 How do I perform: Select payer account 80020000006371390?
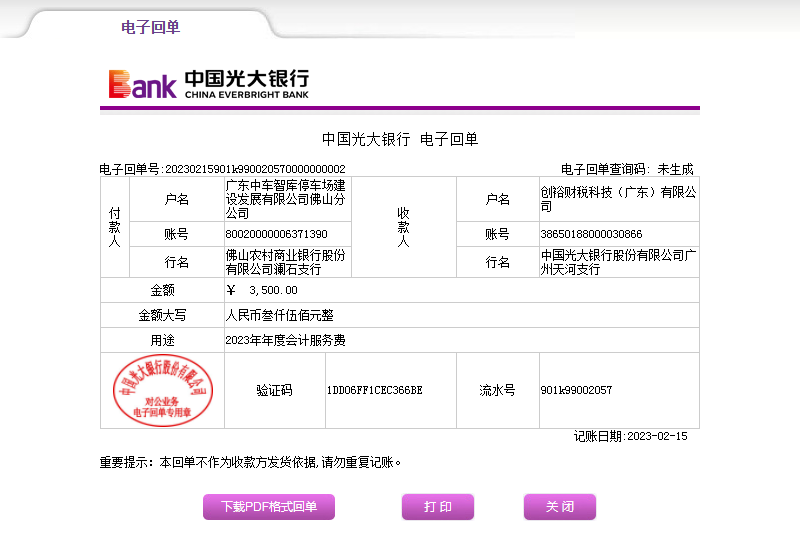tap(277, 234)
